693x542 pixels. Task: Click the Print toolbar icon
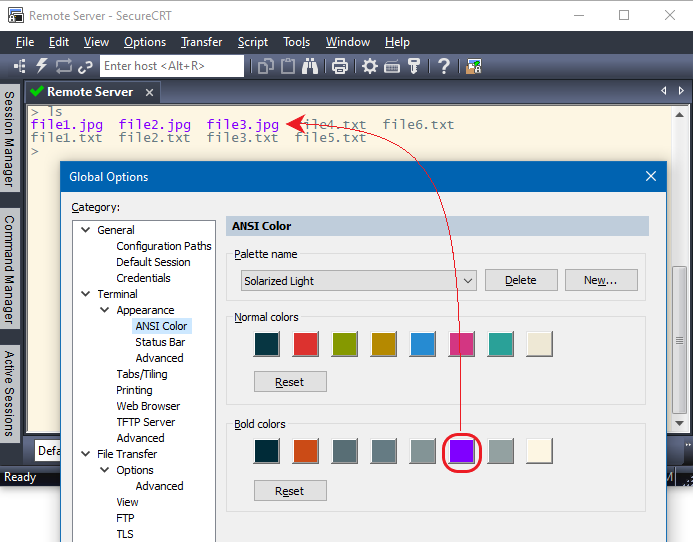click(340, 66)
